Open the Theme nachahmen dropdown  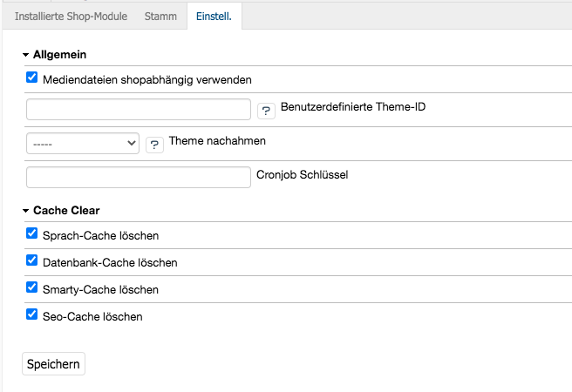click(x=83, y=143)
